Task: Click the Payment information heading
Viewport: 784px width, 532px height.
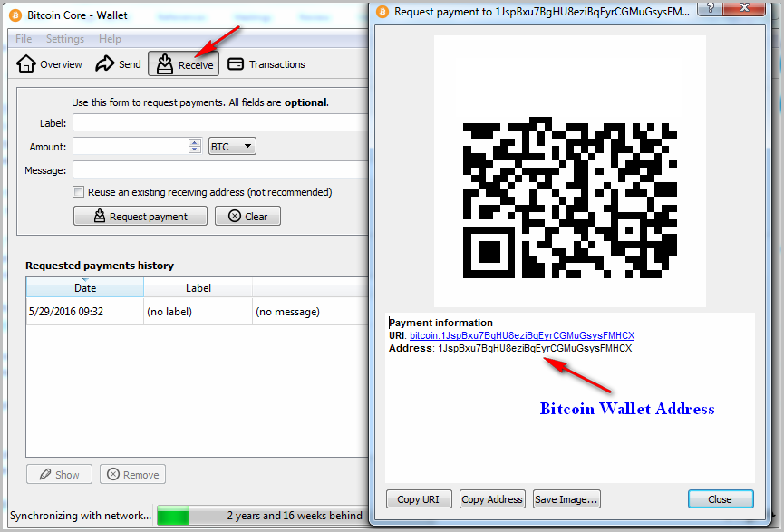Action: tap(441, 323)
